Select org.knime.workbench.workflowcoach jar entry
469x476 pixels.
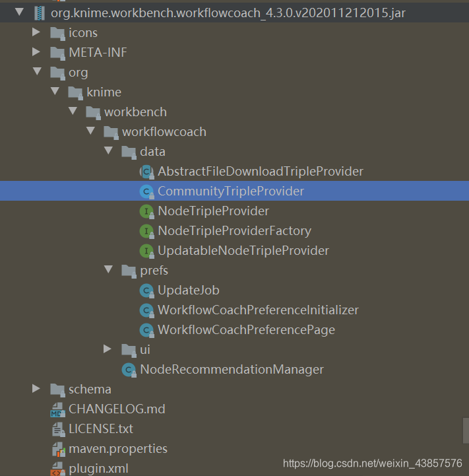click(228, 13)
